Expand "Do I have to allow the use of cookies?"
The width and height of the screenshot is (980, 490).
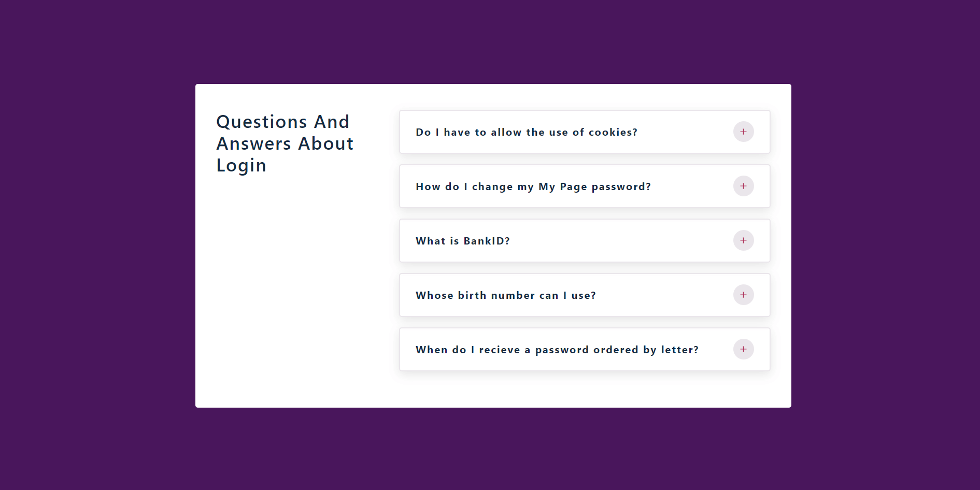(526, 132)
